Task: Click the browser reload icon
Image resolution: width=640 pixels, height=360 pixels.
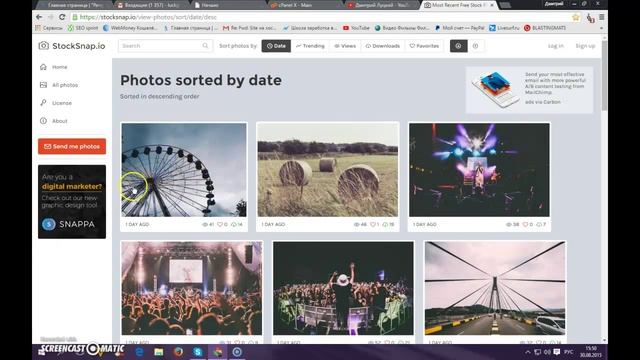Action: [62, 17]
